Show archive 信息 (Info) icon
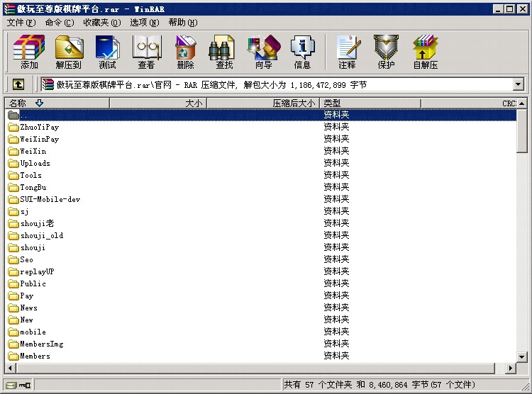The image size is (532, 394). tap(302, 52)
